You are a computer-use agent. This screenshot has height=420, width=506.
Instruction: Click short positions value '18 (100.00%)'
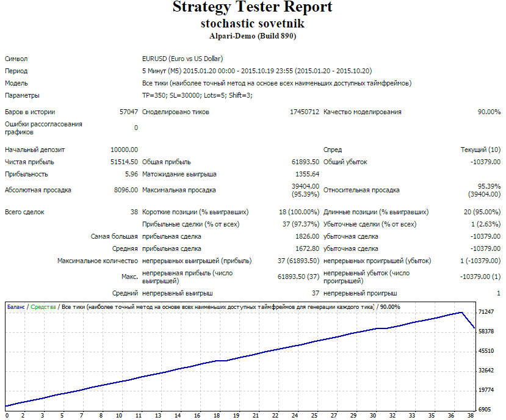pos(299,212)
